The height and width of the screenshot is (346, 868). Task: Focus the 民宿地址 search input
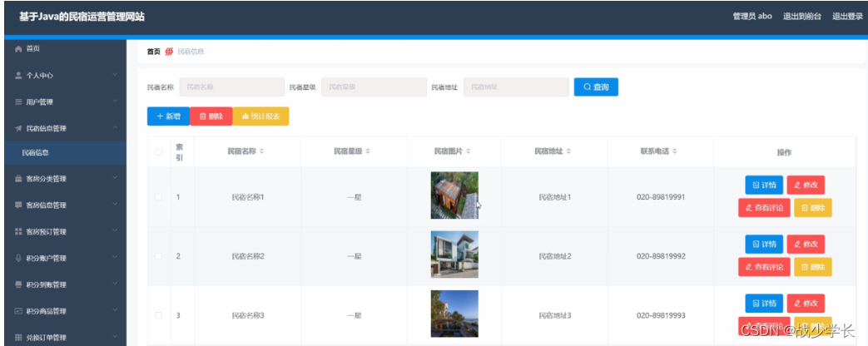[516, 86]
